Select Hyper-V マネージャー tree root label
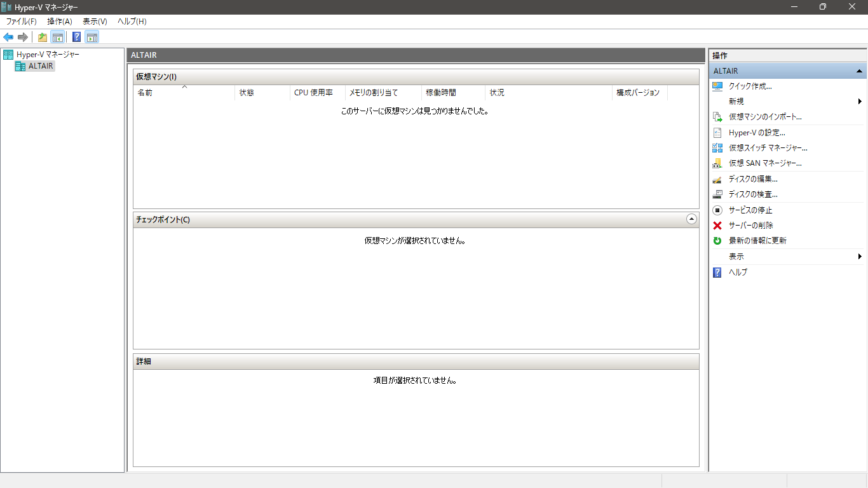The height and width of the screenshot is (488, 868). 48,55
